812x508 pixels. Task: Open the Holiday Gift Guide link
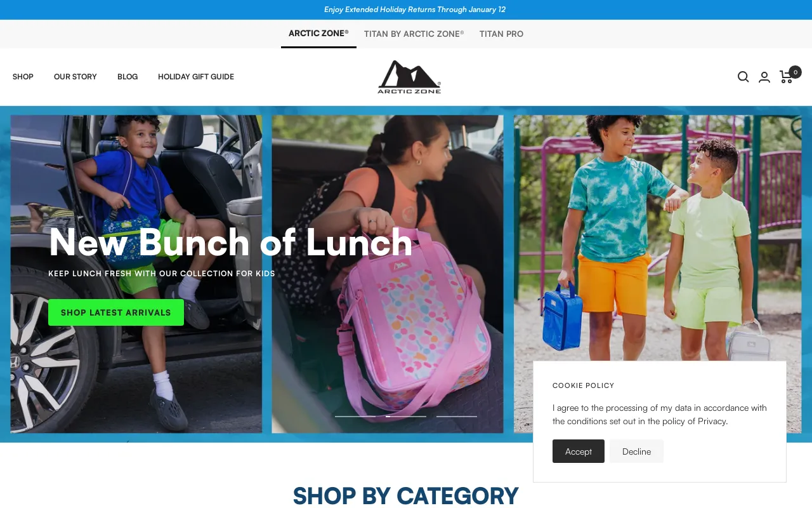(x=196, y=77)
